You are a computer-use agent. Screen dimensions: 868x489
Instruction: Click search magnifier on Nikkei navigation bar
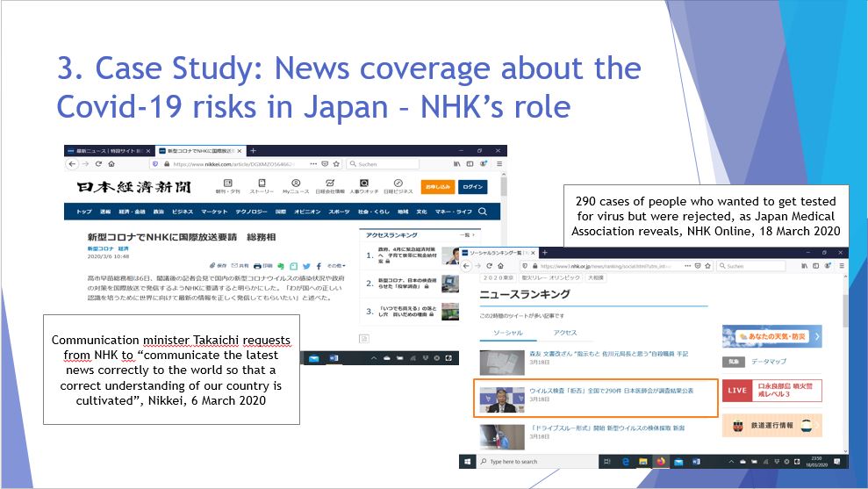coord(483,212)
